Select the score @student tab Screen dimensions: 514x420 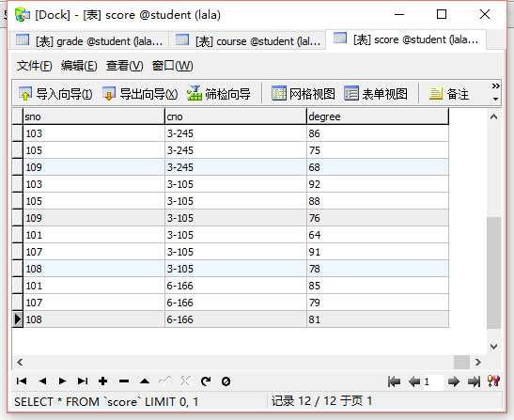[x=407, y=39]
